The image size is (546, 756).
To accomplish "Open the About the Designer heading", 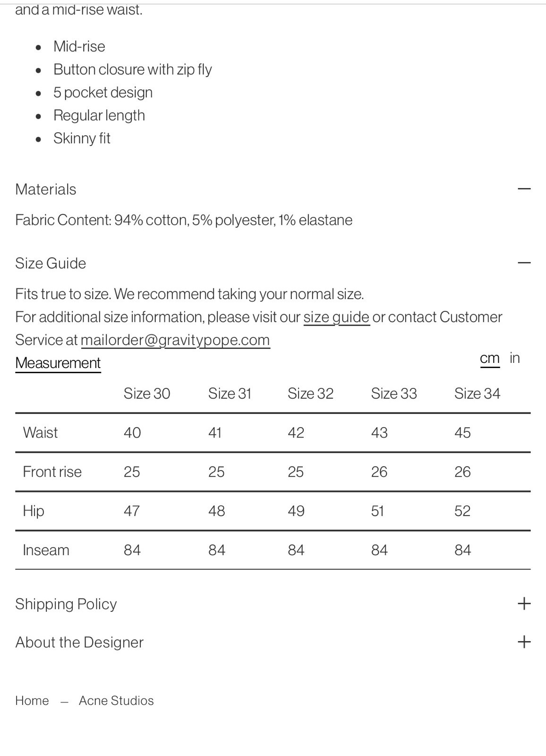I will coord(79,642).
